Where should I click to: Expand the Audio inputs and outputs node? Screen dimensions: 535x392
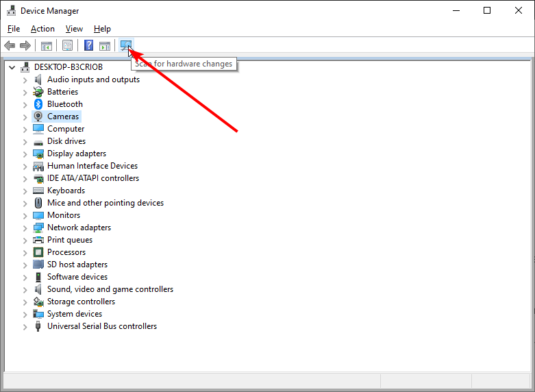click(25, 79)
